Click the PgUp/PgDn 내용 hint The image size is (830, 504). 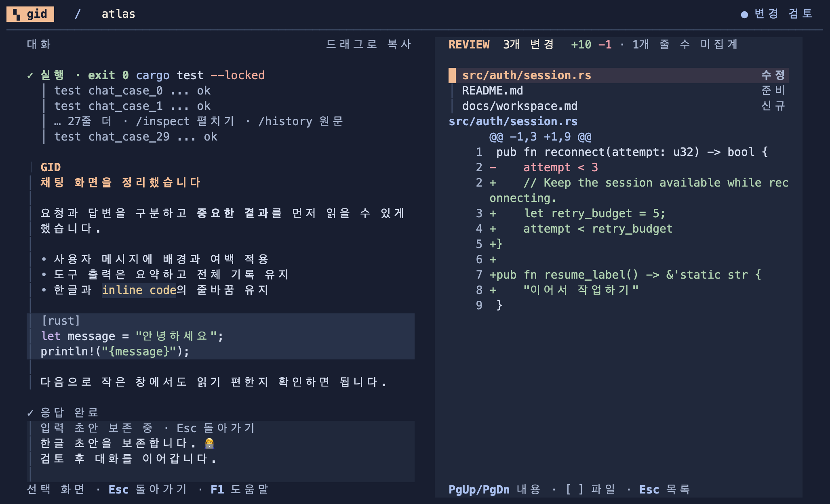[495, 489]
